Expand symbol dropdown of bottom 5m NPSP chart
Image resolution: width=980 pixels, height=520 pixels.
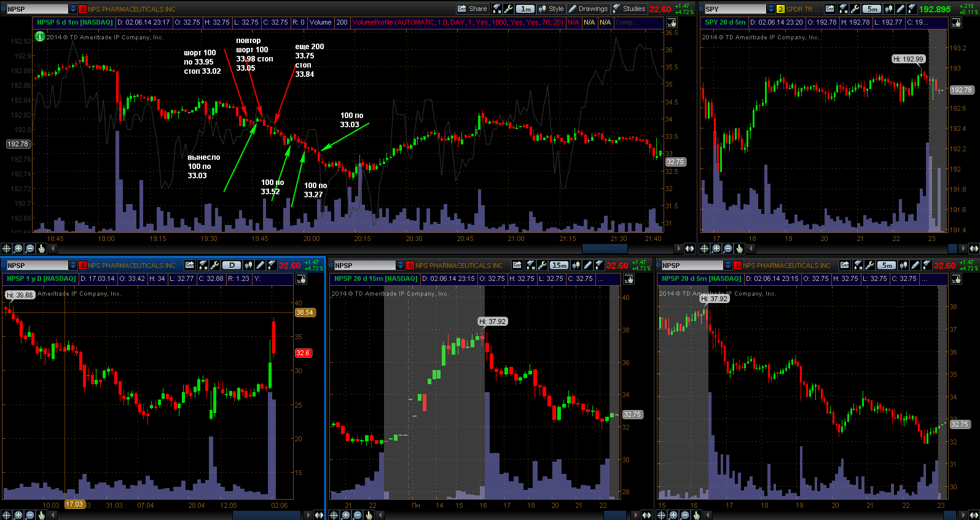(728, 266)
